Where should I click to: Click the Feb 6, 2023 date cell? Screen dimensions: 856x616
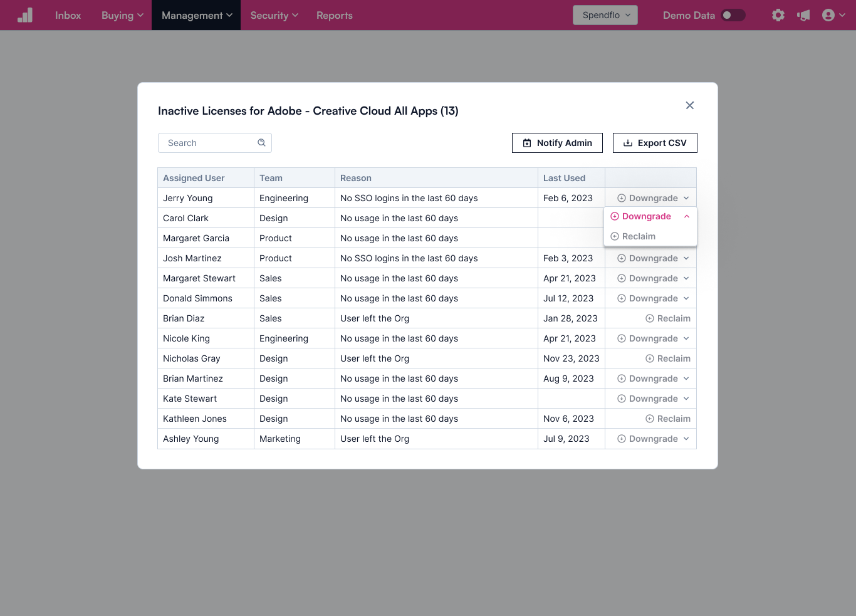click(572, 198)
